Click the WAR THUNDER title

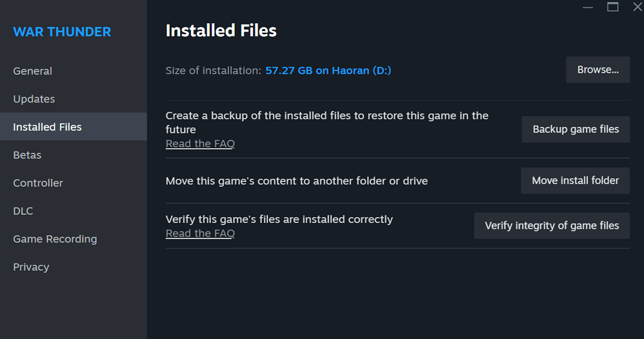point(62,32)
